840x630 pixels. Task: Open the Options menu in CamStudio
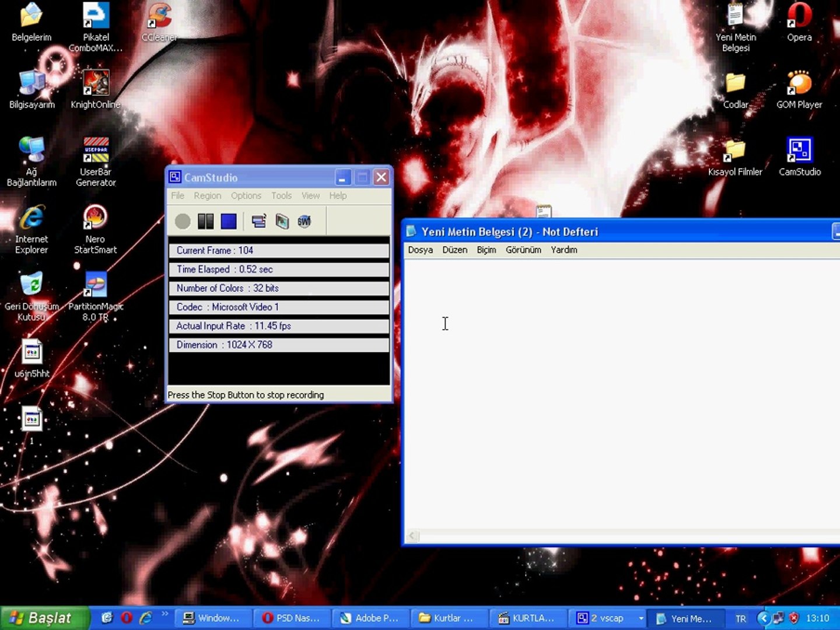(x=246, y=195)
